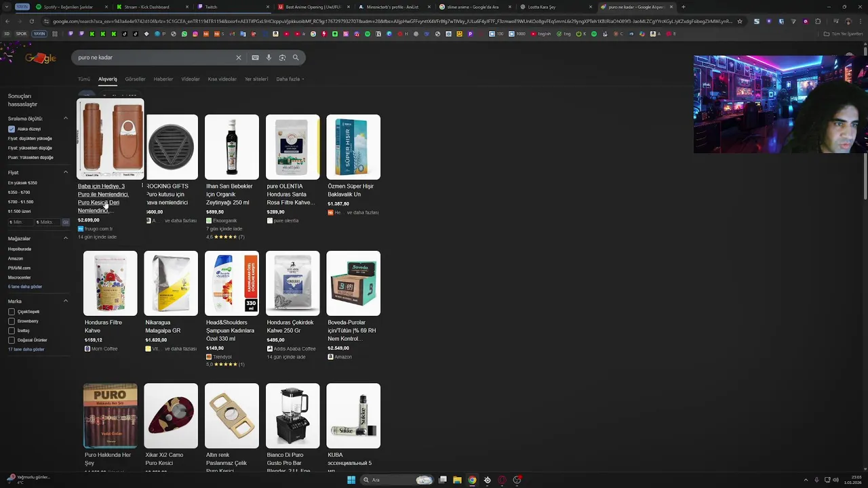
Task: Sort by Puan: Yüksekten düşüğe
Action: coord(31,157)
